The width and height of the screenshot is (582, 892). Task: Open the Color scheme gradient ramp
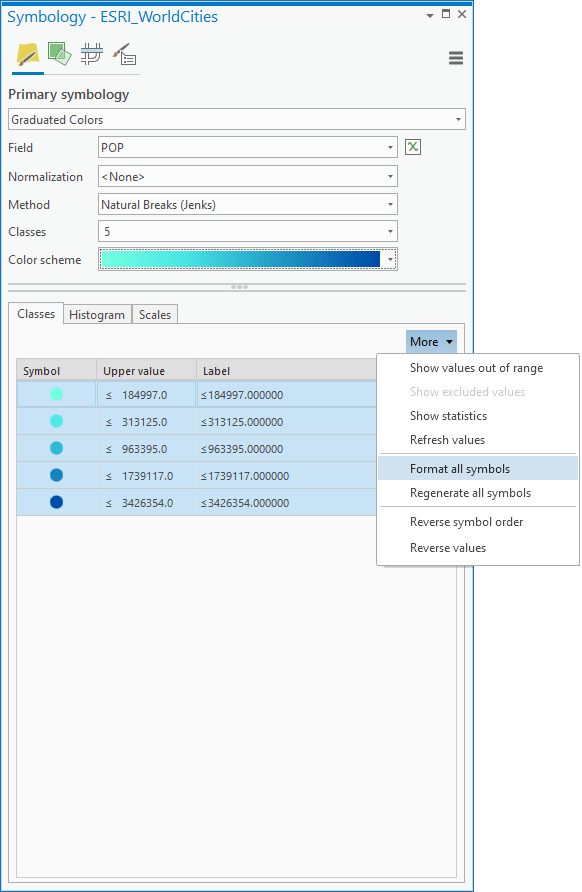[x=247, y=259]
